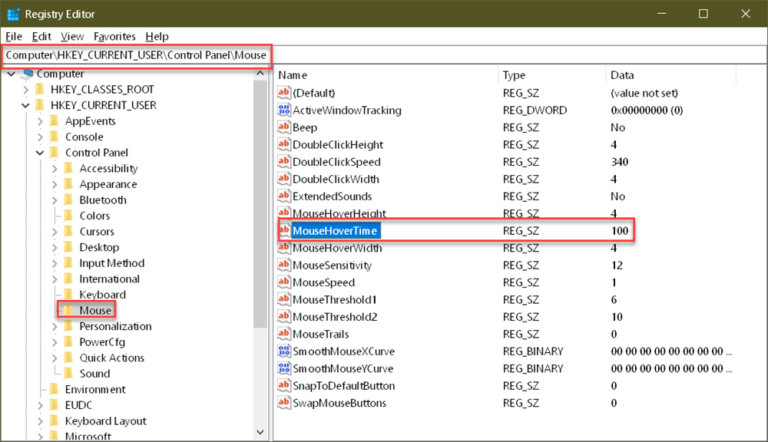Collapse the Computer root node
This screenshot has height=442, width=768.
11,74
